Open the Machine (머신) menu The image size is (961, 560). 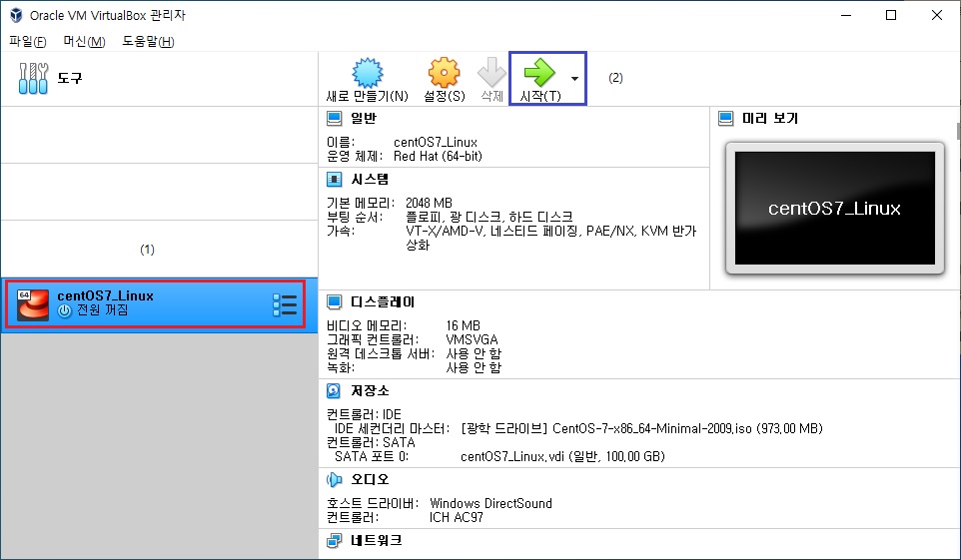click(x=84, y=41)
